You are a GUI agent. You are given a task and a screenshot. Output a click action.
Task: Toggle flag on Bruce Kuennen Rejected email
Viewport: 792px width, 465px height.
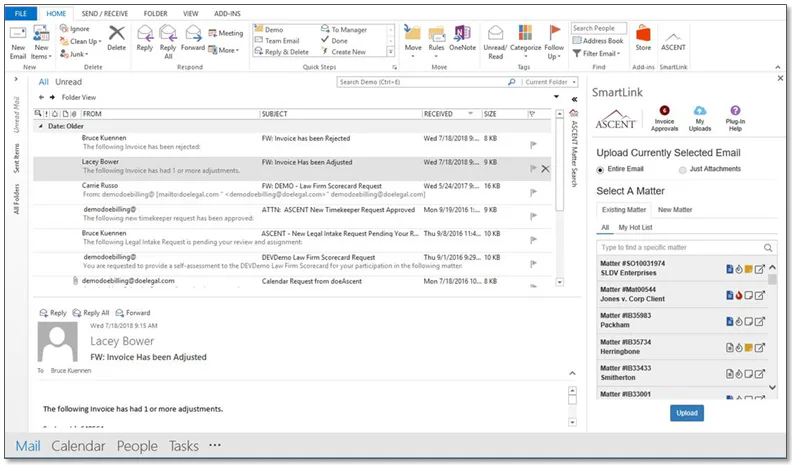point(533,145)
